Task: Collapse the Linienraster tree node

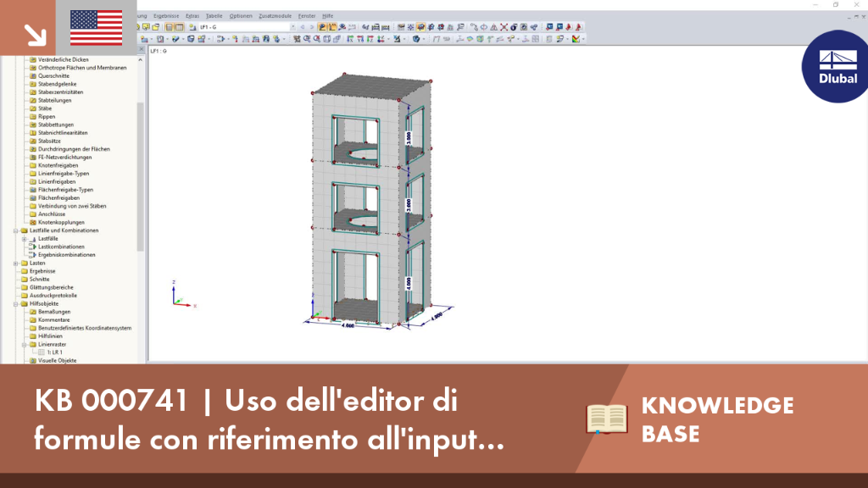Action: [x=25, y=345]
